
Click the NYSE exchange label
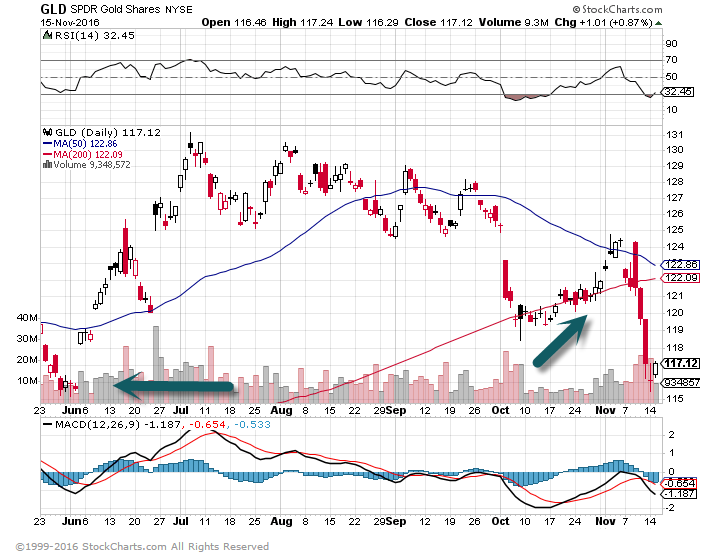pos(179,9)
